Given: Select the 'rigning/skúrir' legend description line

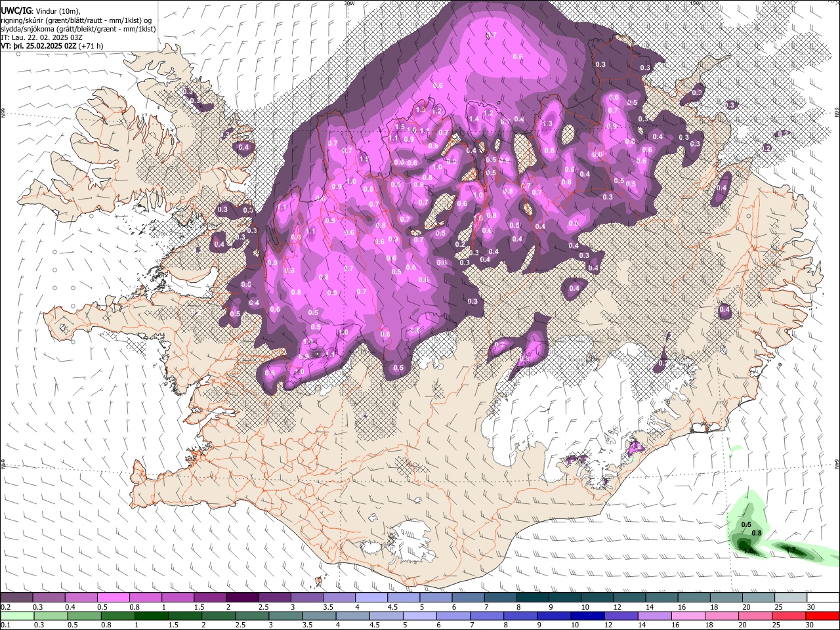Looking at the screenshot, I should 77,20.
